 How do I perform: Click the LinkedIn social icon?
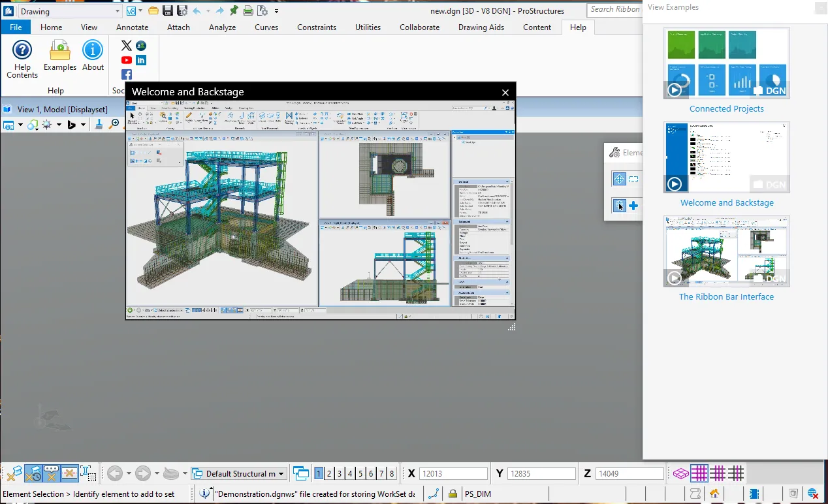[141, 60]
